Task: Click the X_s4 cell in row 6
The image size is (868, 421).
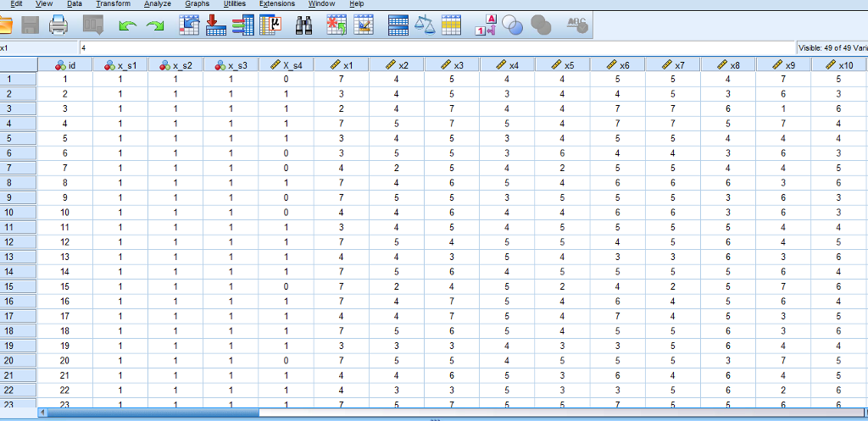Action: click(x=287, y=152)
